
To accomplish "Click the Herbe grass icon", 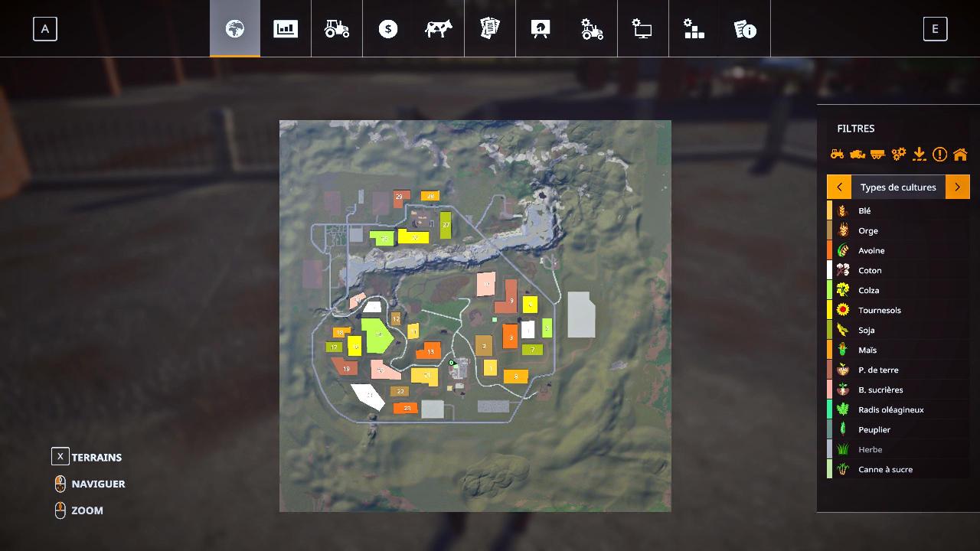I will coord(843,449).
